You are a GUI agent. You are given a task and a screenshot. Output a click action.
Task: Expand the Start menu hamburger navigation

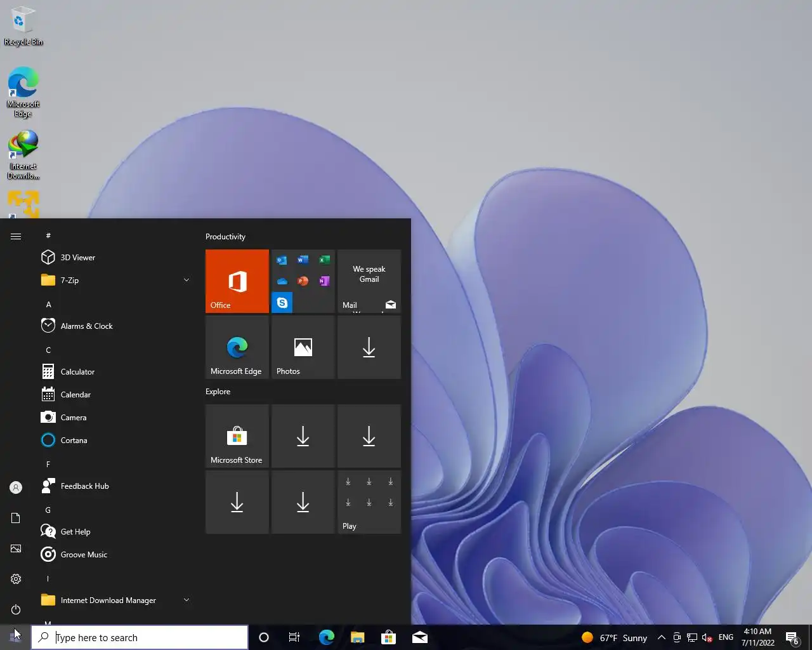coord(16,236)
